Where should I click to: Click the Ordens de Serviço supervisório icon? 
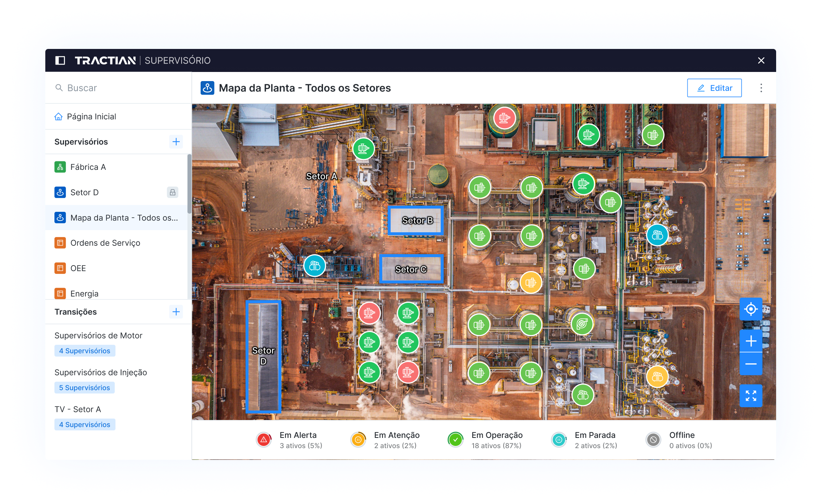[61, 243]
